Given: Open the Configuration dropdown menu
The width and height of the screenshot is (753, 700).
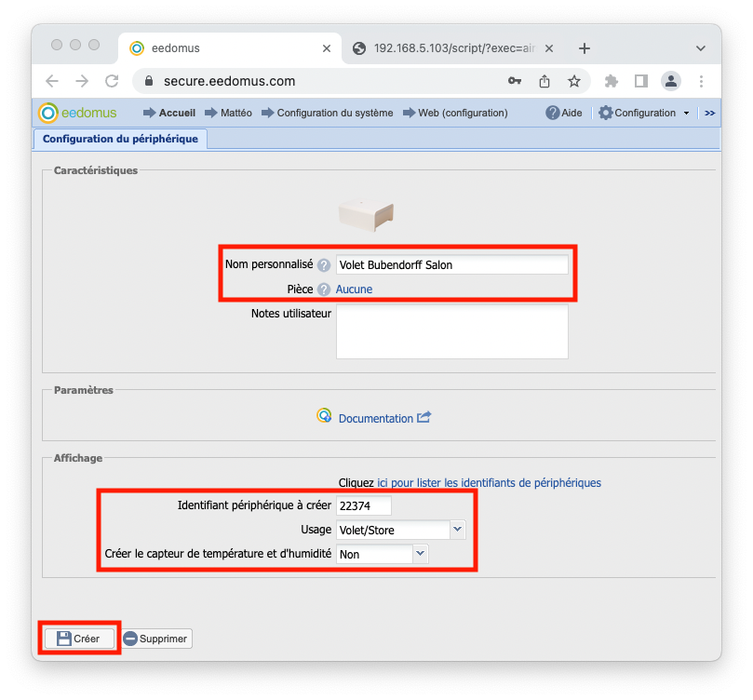Looking at the screenshot, I should tap(644, 113).
